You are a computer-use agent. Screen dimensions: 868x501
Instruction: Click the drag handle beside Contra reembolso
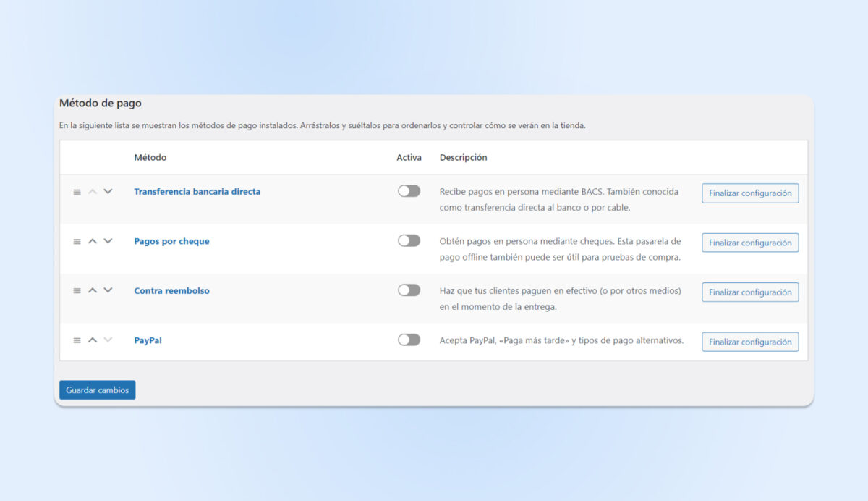coord(76,290)
